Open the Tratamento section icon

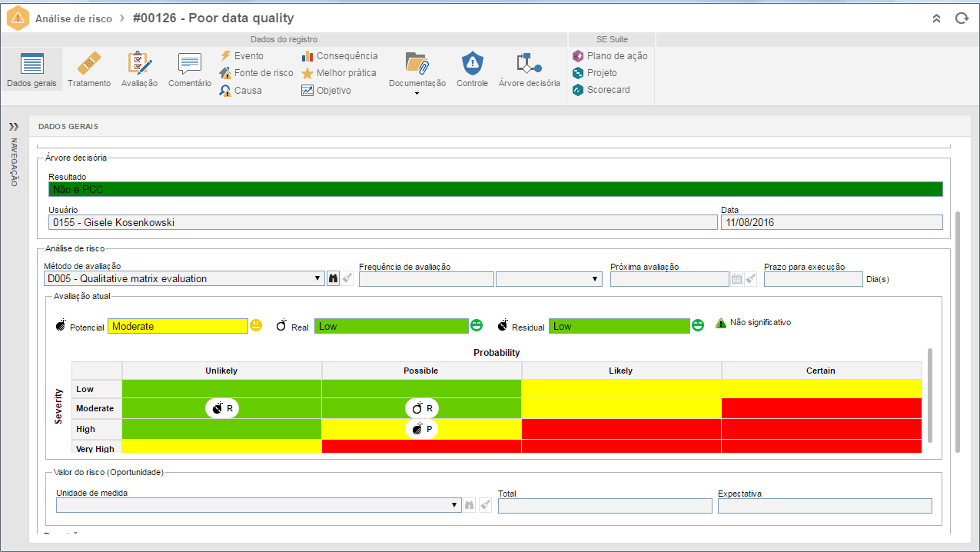(88, 63)
